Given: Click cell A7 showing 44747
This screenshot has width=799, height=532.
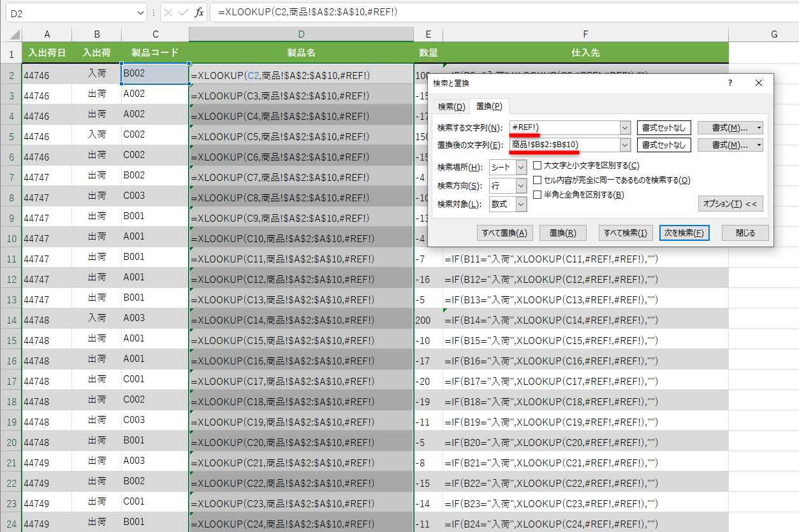Looking at the screenshot, I should pyautogui.click(x=47, y=177).
